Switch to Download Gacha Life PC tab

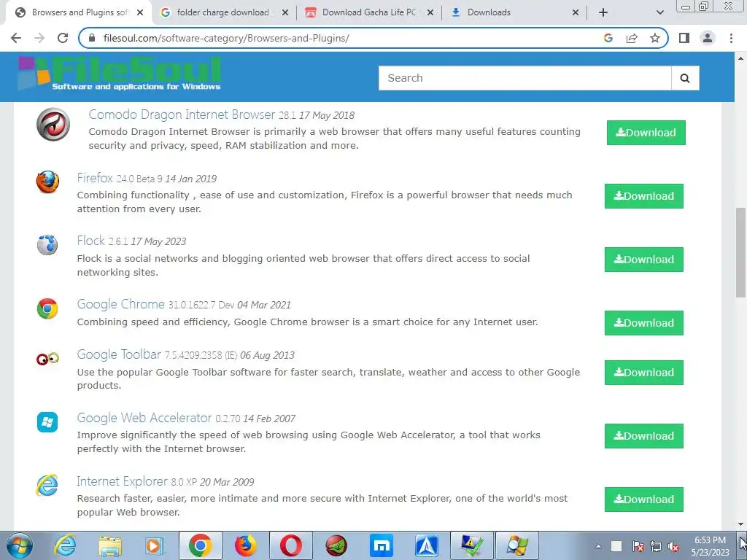tap(369, 12)
